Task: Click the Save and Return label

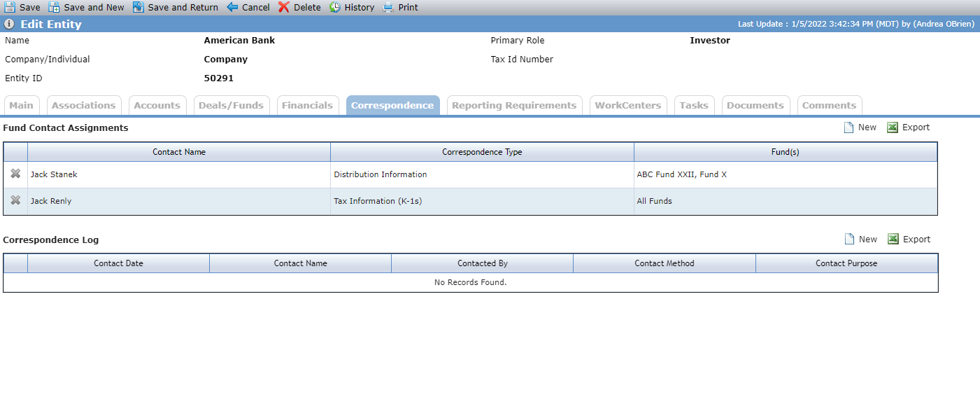Action: (183, 7)
